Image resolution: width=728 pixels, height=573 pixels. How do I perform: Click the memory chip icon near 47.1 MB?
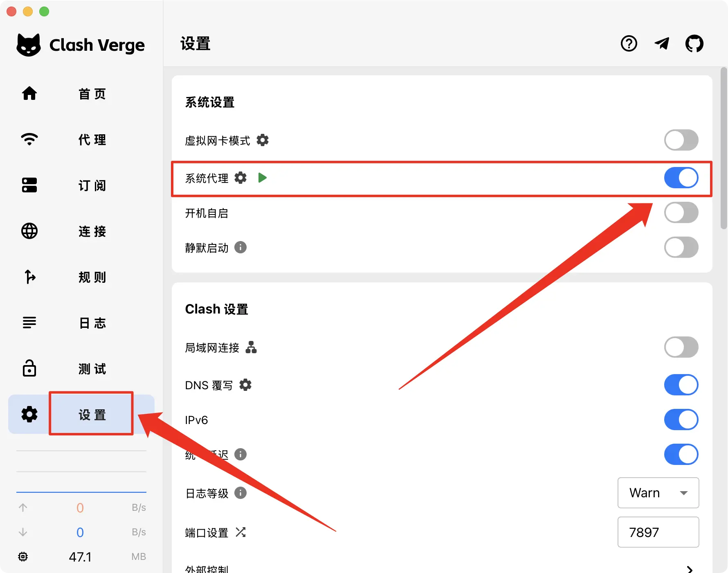point(23,557)
